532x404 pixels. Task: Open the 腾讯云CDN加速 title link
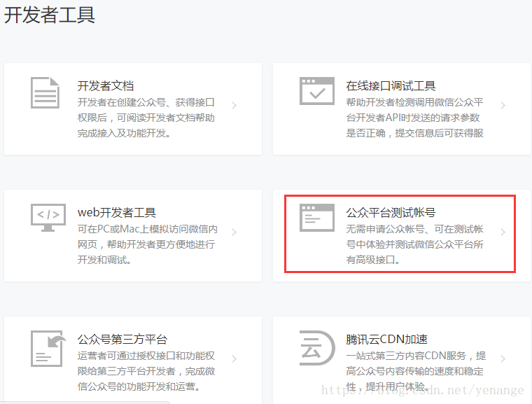(387, 339)
